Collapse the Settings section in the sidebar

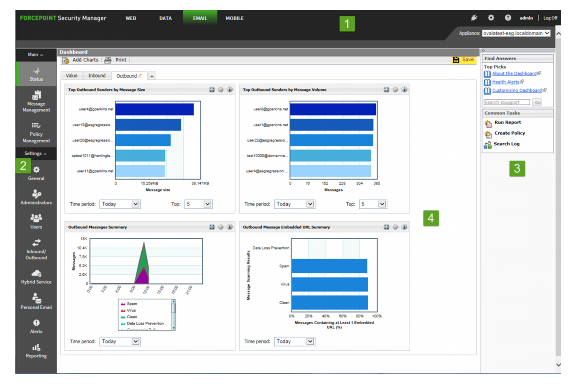tap(36, 153)
